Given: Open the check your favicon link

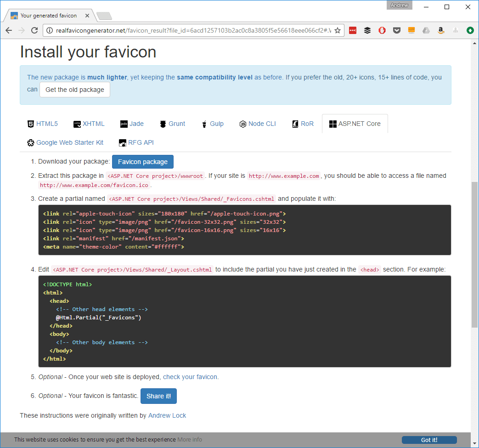Looking at the screenshot, I should 190,377.
